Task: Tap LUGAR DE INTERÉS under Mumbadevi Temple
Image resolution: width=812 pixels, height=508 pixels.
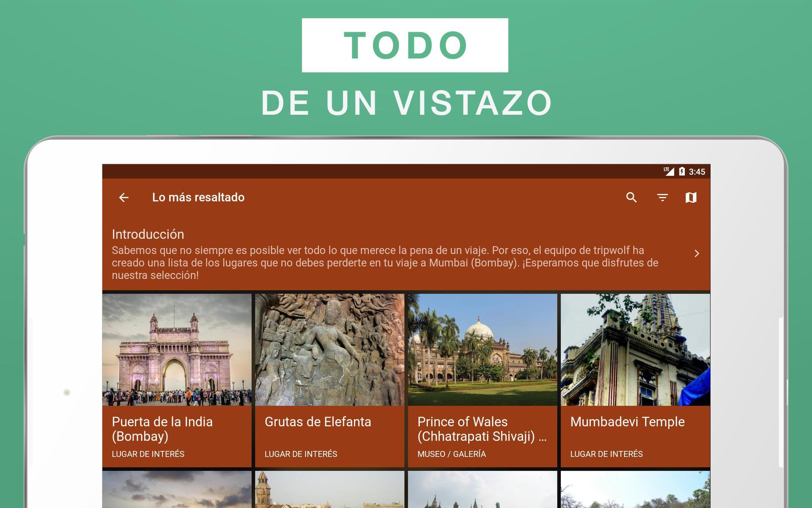Action: pos(606,454)
